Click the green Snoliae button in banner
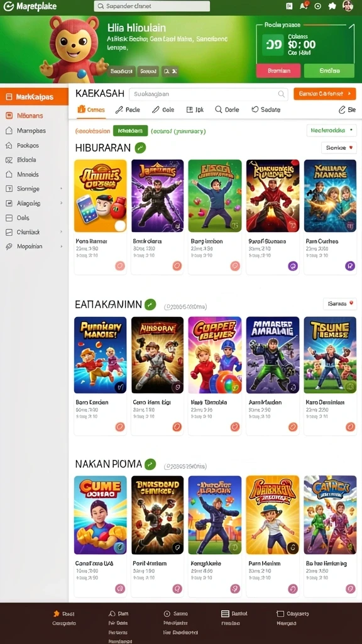 pos(329,70)
